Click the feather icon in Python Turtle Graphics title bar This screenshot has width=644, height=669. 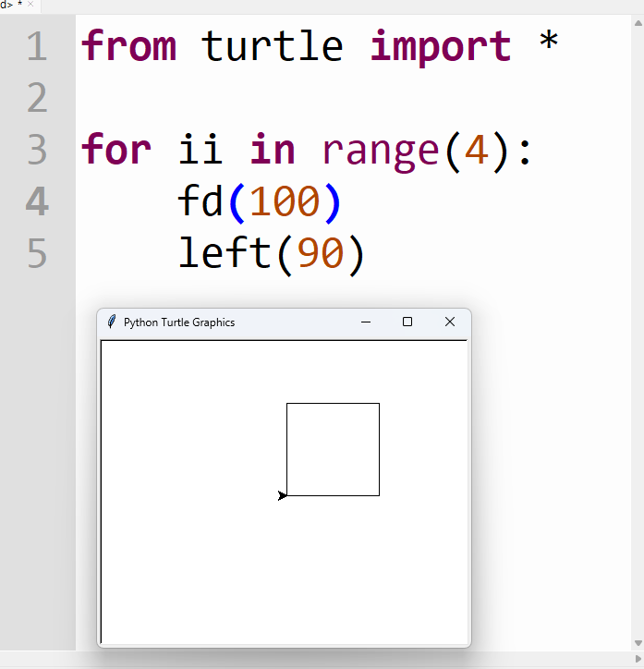point(112,322)
